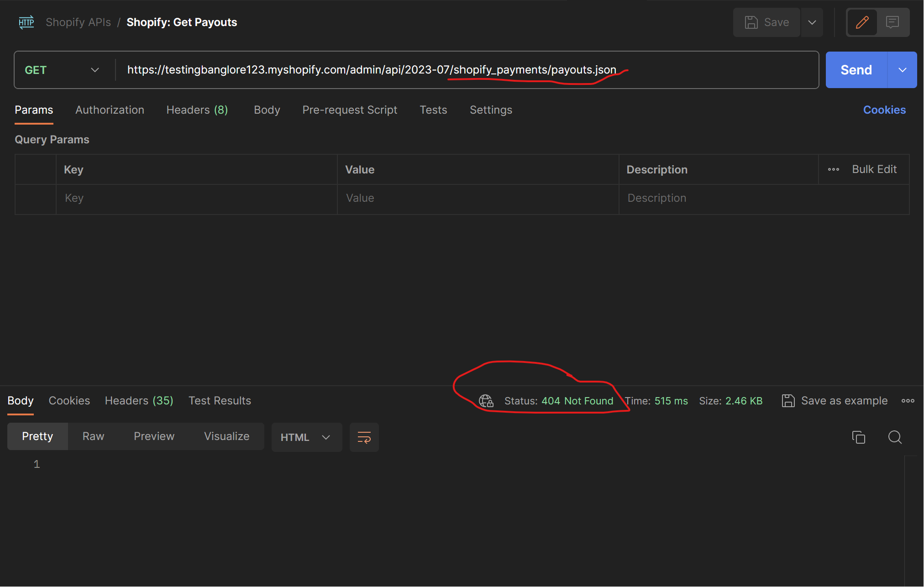Copy response with the copy icon
924x587 pixels.
(858, 437)
